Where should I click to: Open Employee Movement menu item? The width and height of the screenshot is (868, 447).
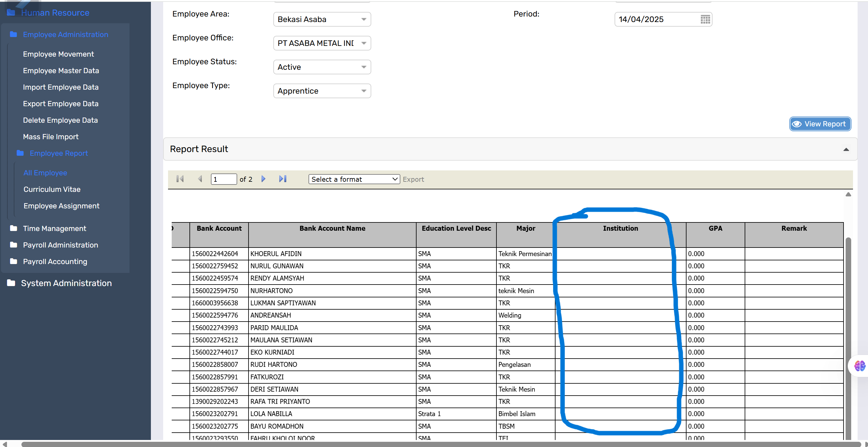click(x=58, y=54)
